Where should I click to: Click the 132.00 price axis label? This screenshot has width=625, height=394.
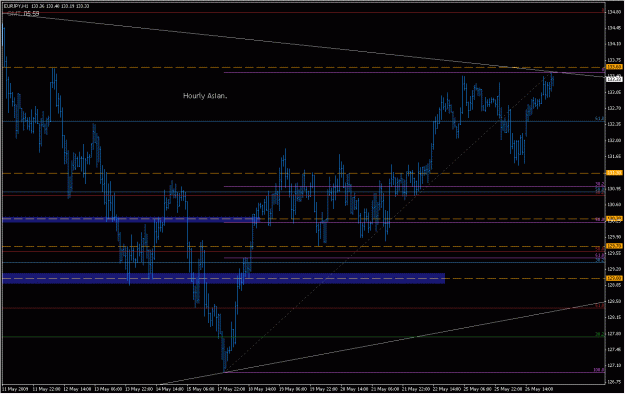pyautogui.click(x=614, y=140)
